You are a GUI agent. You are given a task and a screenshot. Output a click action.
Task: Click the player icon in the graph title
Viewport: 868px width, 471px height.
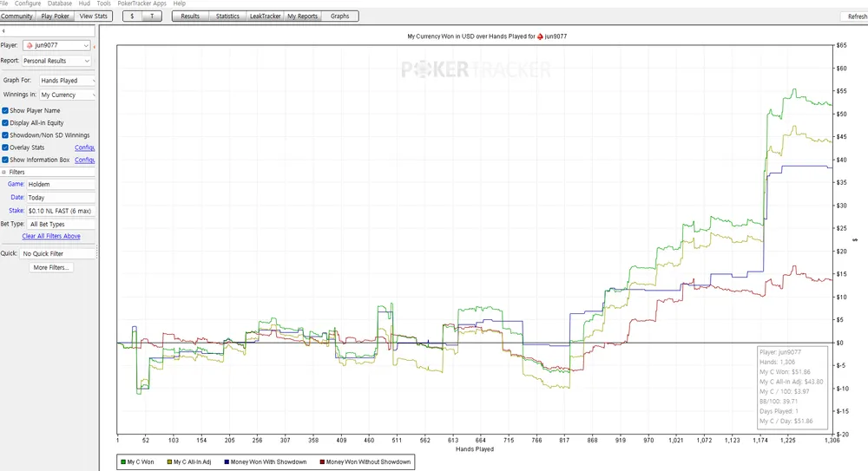(x=540, y=36)
